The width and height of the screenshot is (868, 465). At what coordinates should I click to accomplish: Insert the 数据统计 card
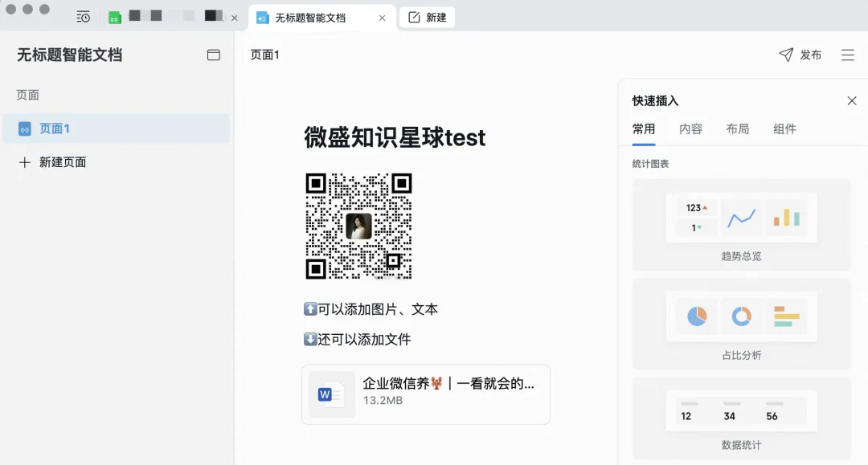click(741, 418)
